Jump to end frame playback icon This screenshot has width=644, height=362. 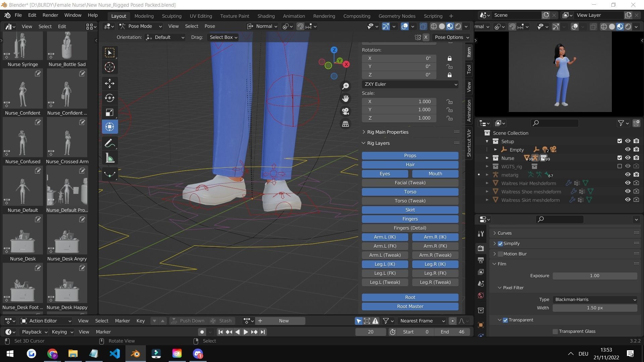point(263,332)
